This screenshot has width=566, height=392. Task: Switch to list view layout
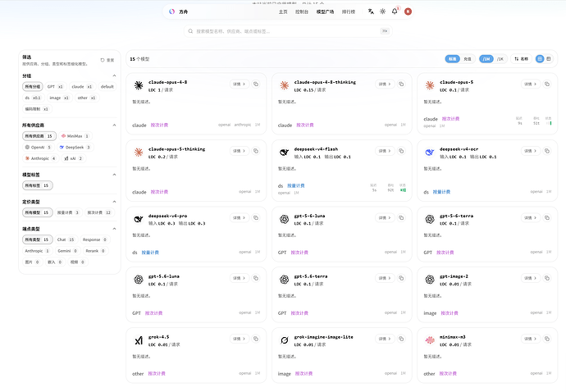click(548, 59)
